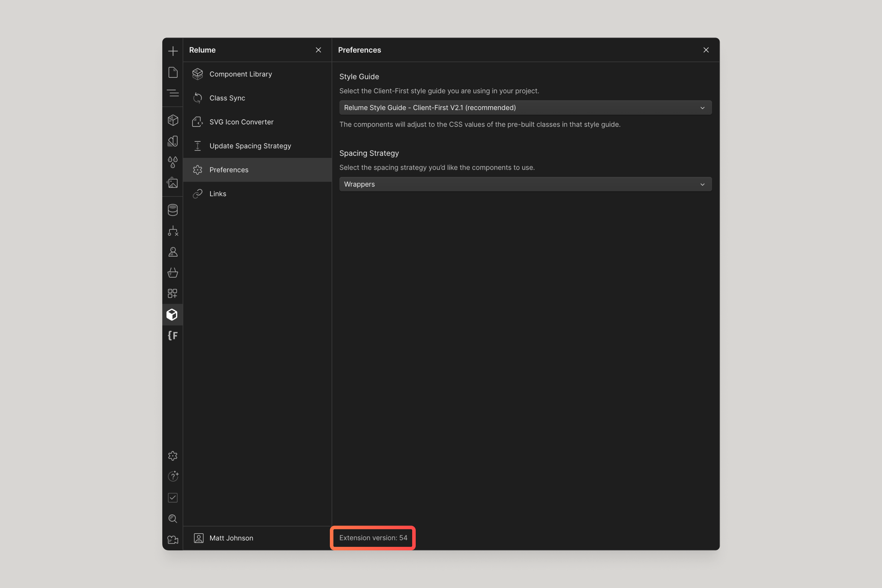The height and width of the screenshot is (588, 882).
Task: Click the Relume panel title
Action: [202, 50]
